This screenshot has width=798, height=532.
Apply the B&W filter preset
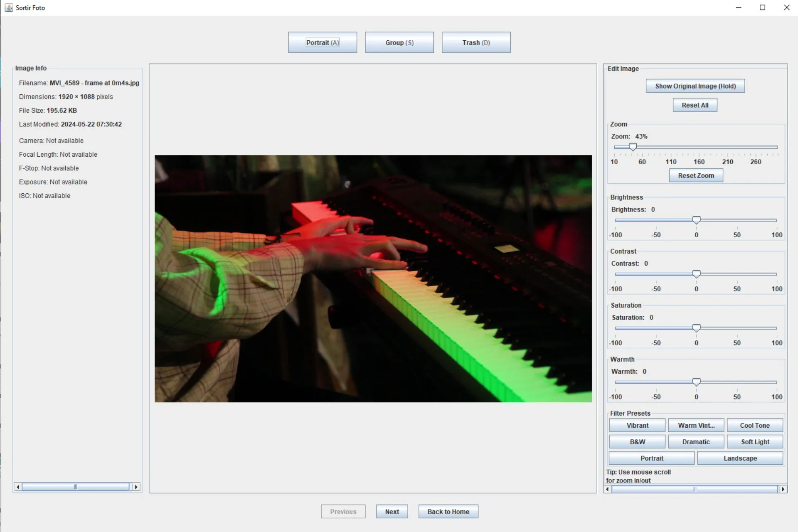click(x=637, y=442)
